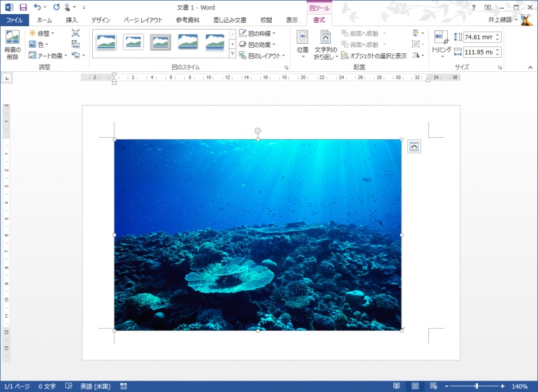Switch to Web Layout view in status bar
Viewport: 538px width, 392px height.
pyautogui.click(x=432, y=387)
